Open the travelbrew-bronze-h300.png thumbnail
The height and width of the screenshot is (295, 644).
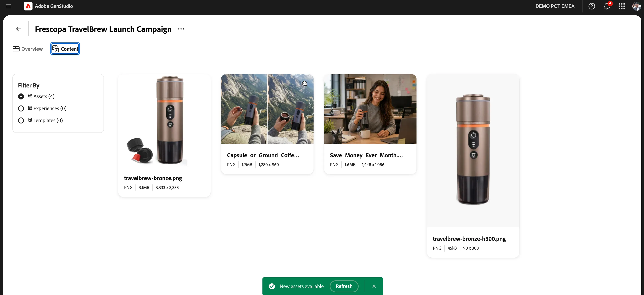click(x=473, y=151)
